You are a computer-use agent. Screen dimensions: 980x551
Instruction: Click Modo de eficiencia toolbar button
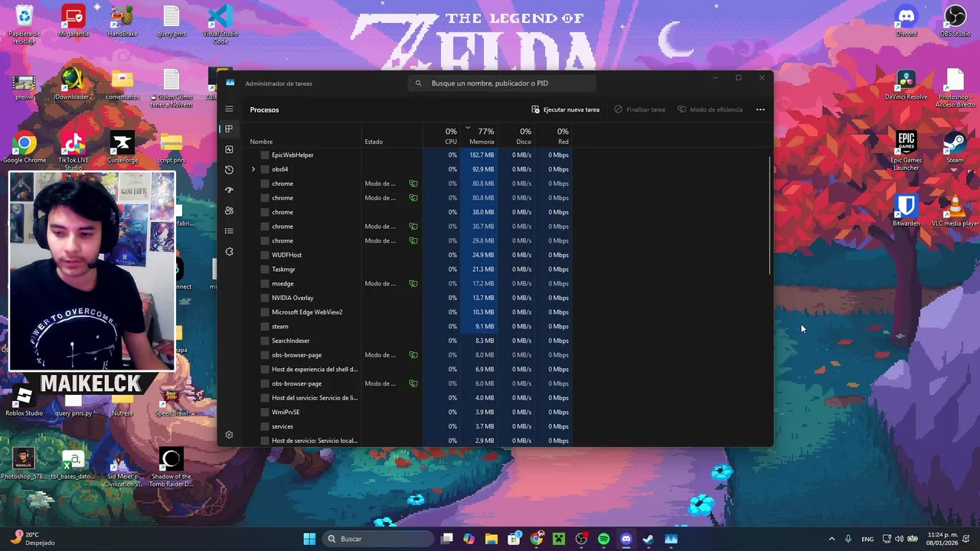(710, 109)
